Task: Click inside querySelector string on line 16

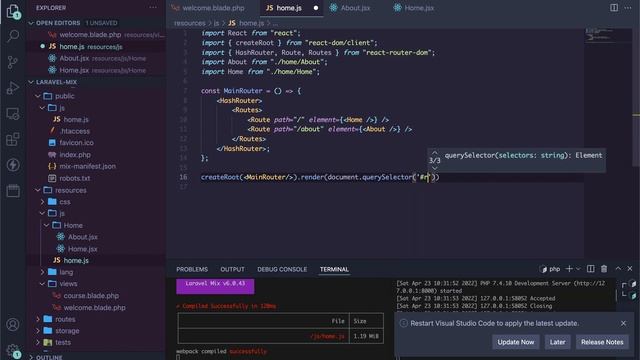Action: 424,177
